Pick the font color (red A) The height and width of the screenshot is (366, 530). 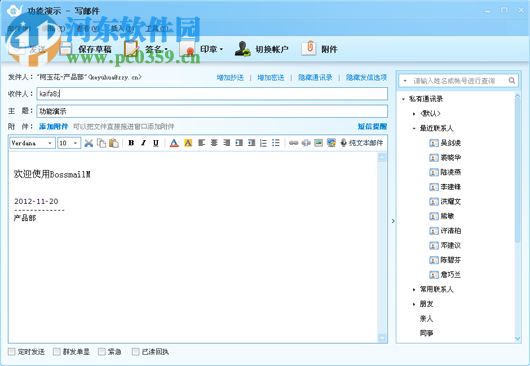click(174, 143)
